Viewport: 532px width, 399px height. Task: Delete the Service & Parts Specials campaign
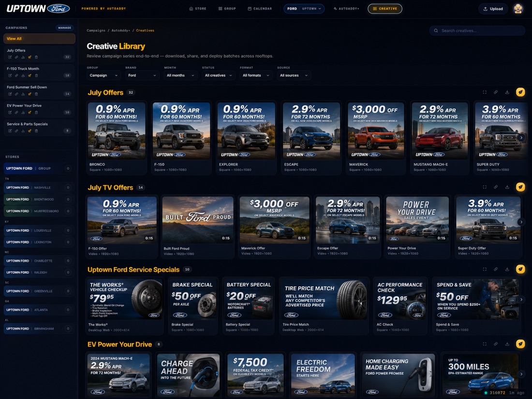click(36, 131)
